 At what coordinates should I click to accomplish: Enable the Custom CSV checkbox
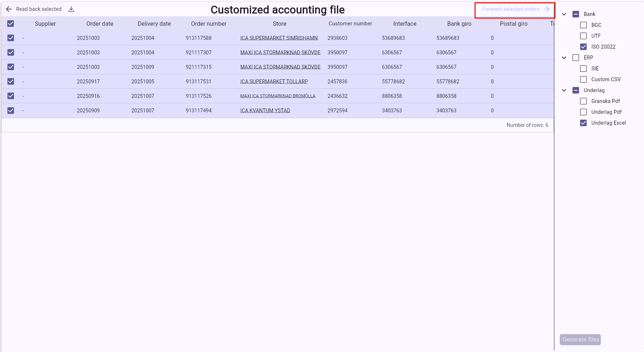583,79
